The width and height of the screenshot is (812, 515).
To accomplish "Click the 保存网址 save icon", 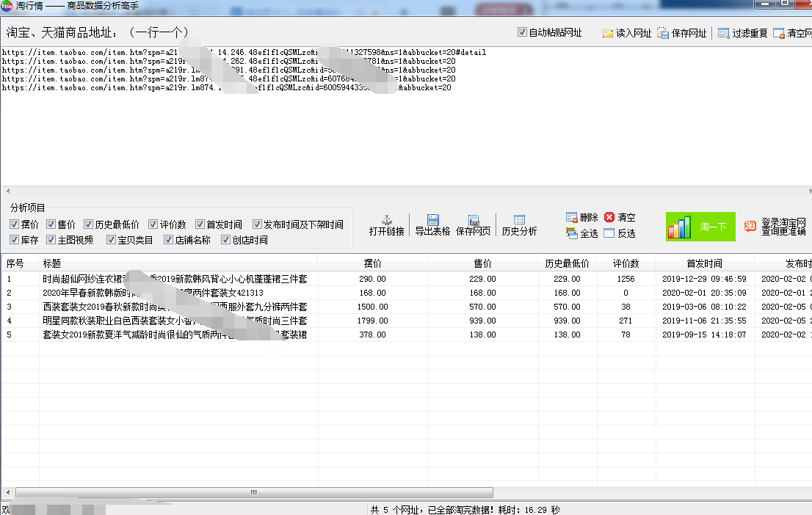I will tap(663, 33).
